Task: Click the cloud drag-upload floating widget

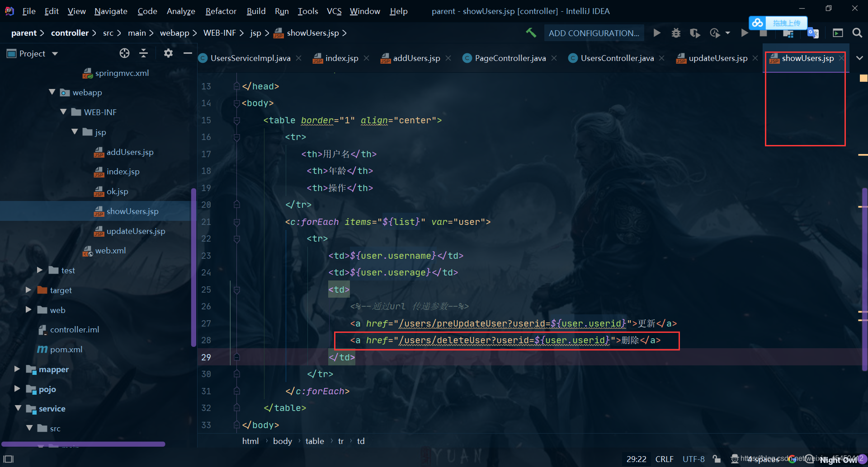Action: point(778,23)
